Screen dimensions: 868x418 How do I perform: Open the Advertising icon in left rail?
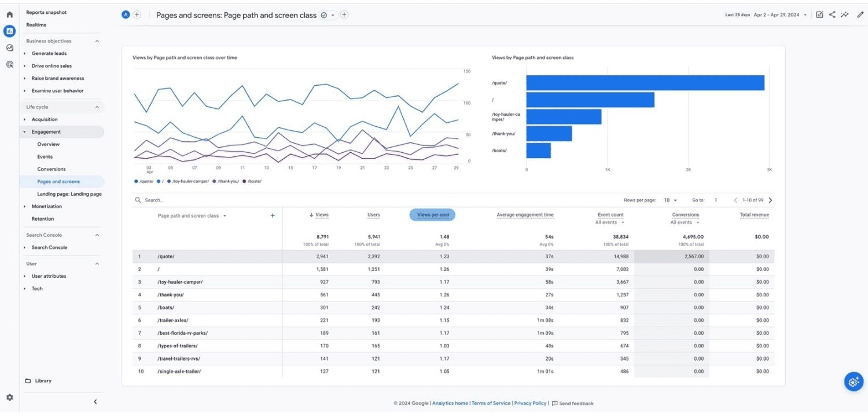point(9,64)
